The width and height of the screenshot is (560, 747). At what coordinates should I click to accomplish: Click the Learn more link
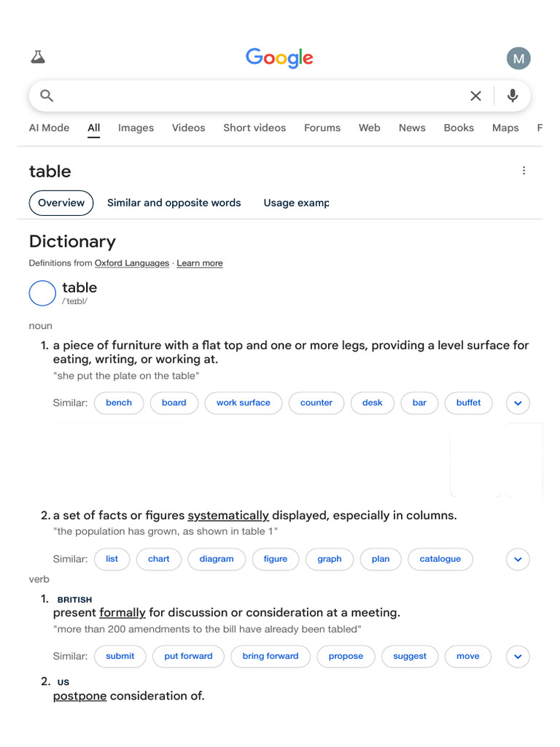tap(200, 263)
